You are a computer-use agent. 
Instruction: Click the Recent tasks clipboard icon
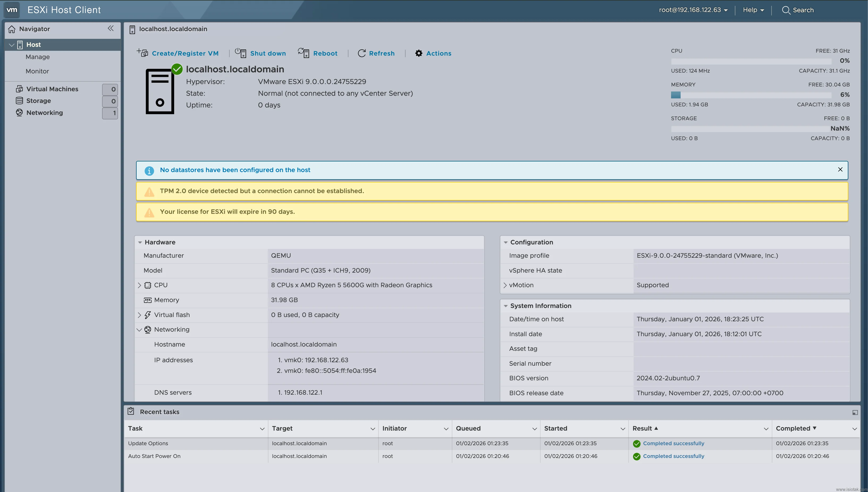(x=131, y=411)
